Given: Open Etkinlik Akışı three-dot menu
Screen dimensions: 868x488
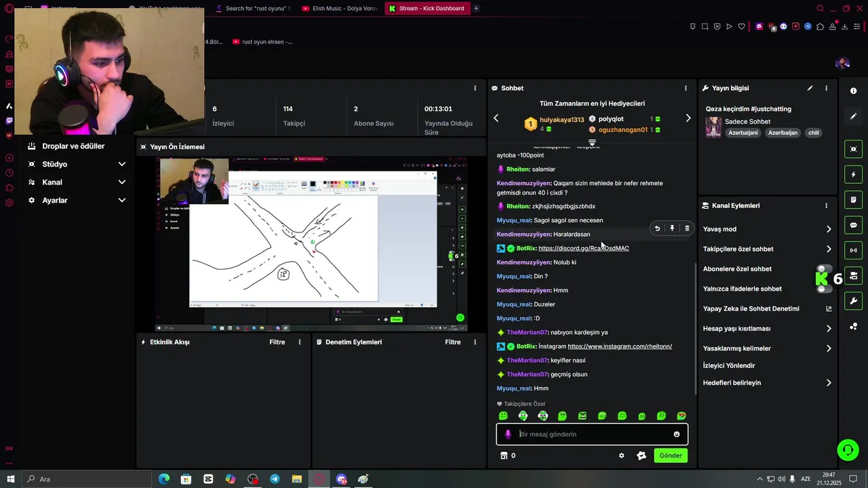Looking at the screenshot, I should coord(300,342).
